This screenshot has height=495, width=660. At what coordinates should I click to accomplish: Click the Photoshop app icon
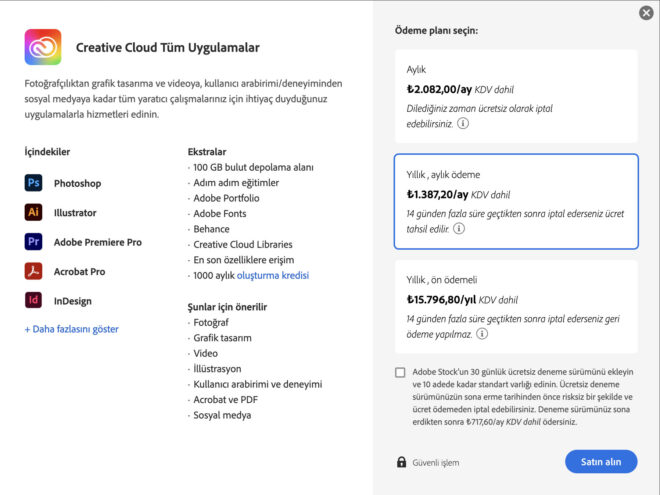coord(34,183)
